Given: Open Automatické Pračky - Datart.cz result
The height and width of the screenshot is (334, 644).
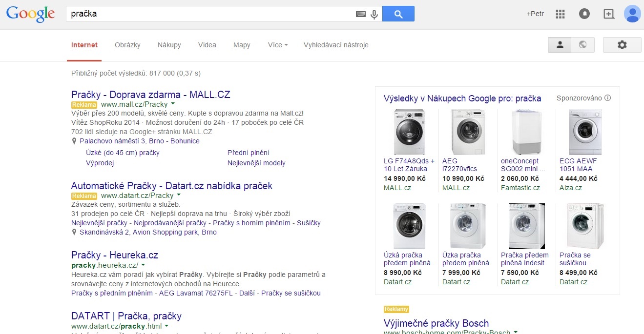Looking at the screenshot, I should [172, 186].
